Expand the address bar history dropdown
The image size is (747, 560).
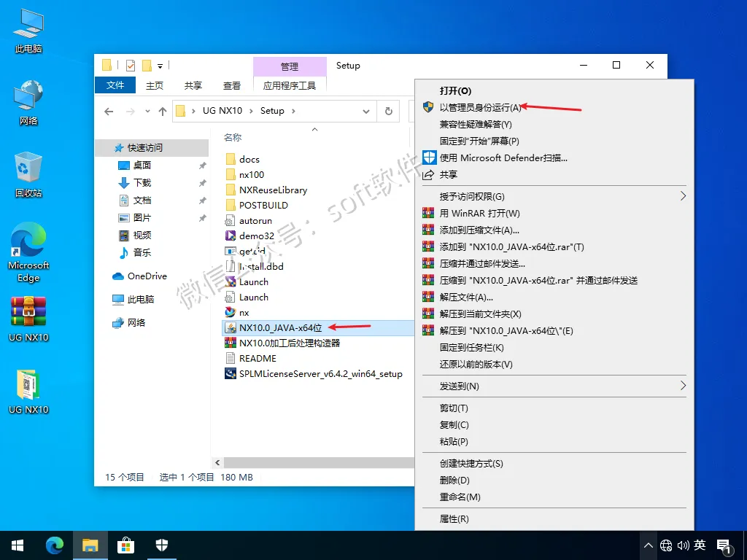click(x=366, y=111)
